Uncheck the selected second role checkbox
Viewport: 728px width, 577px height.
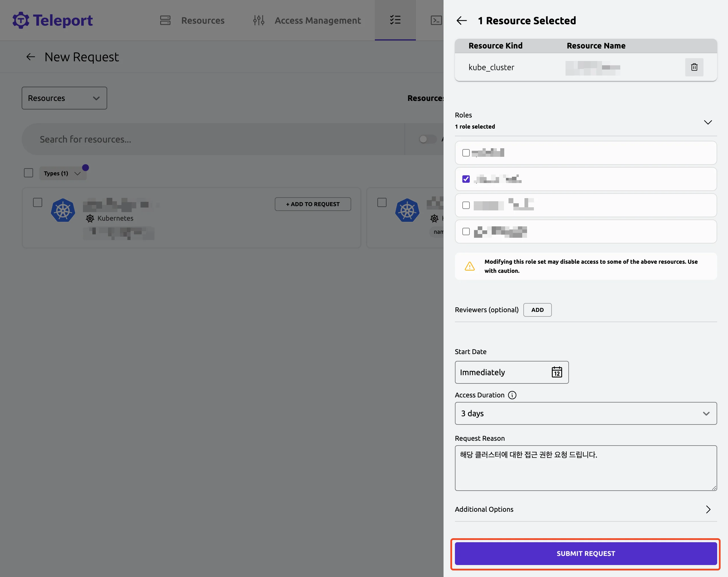pyautogui.click(x=466, y=179)
